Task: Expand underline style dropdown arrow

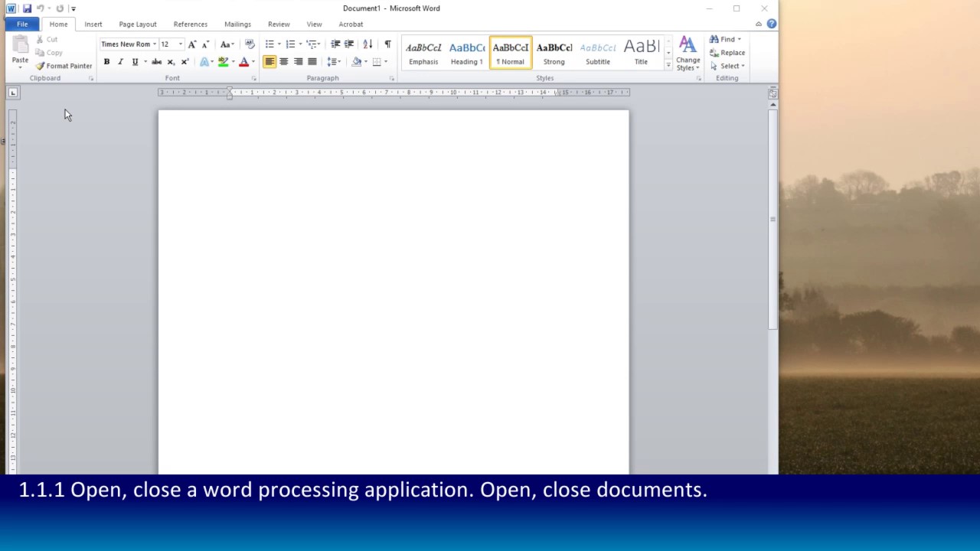Action: tap(145, 62)
